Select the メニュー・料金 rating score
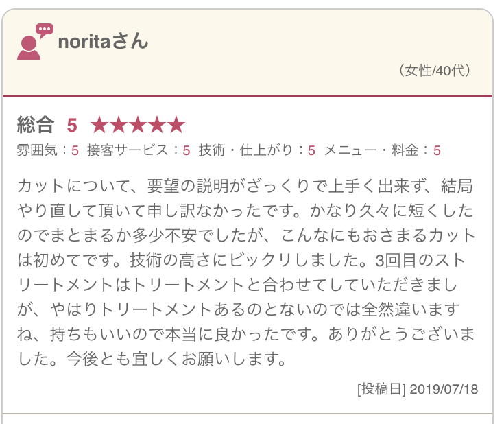 click(437, 150)
